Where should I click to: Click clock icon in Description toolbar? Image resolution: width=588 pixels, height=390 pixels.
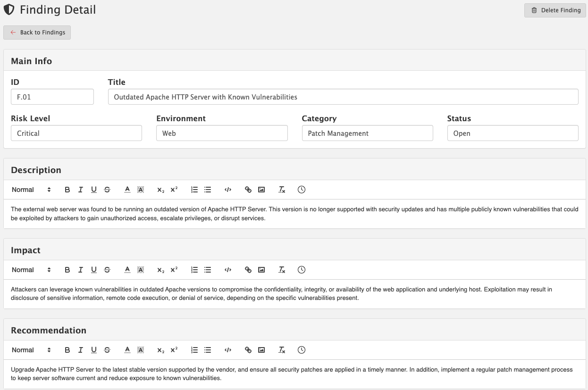(x=302, y=190)
